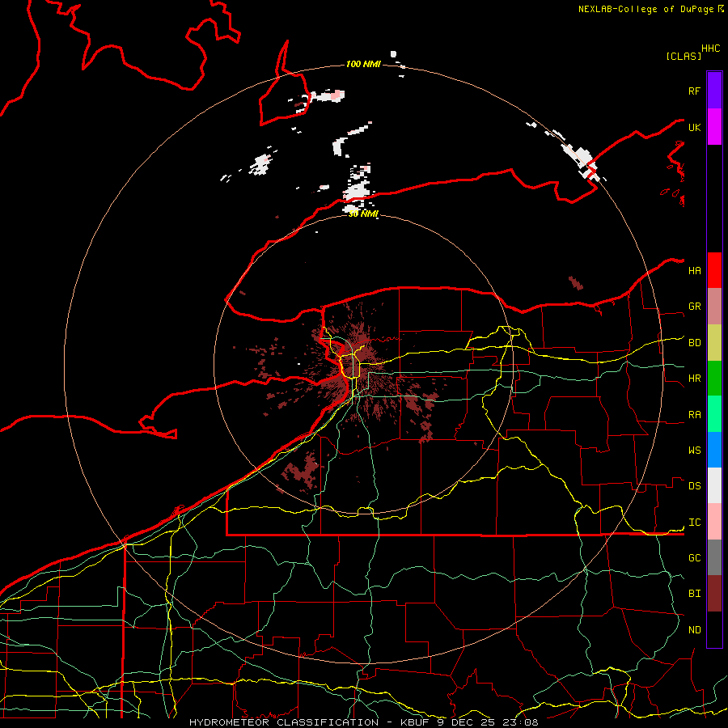Screen dimensions: 728x728
Task: Click the UK magenta legend swatch
Action: 714,127
